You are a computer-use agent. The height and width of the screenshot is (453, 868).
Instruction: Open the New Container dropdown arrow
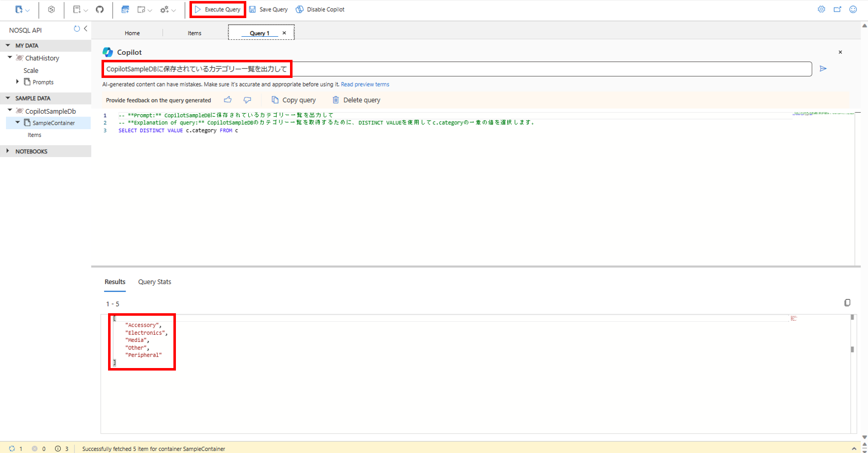tap(28, 10)
